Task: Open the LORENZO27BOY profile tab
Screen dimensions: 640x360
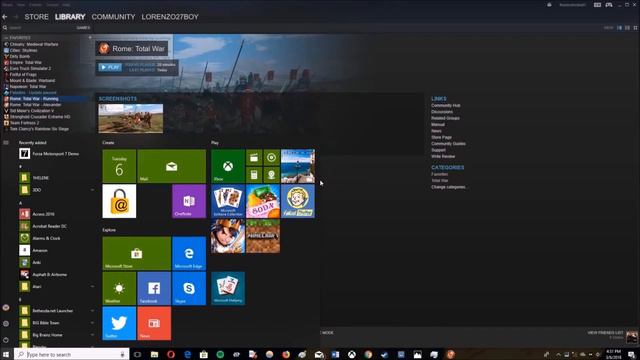Action: 170,17
